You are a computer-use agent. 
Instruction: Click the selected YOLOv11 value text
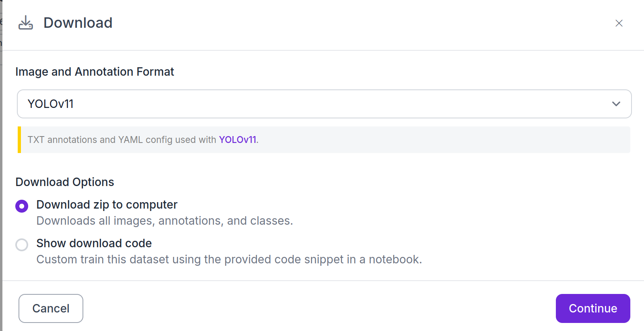(51, 104)
